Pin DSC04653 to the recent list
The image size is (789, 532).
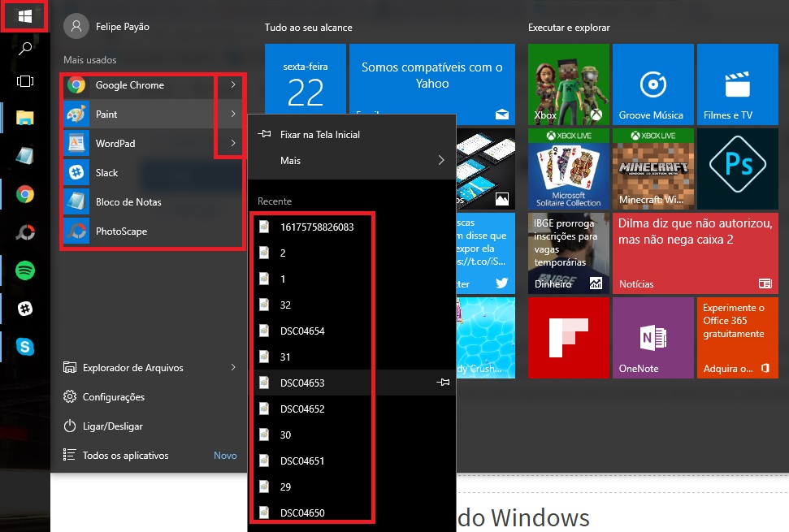tap(443, 383)
